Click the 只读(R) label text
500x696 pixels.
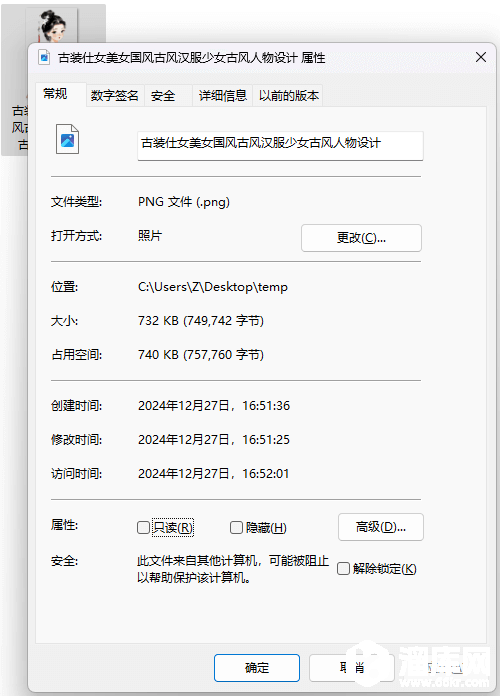pyautogui.click(x=173, y=527)
